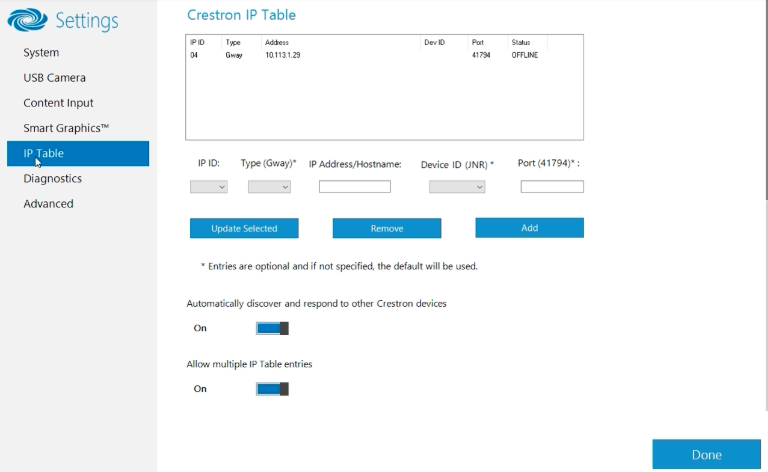Screen dimensions: 768x472
Task: Toggle Allow multiple IP Table entries
Action: [x=272, y=389]
